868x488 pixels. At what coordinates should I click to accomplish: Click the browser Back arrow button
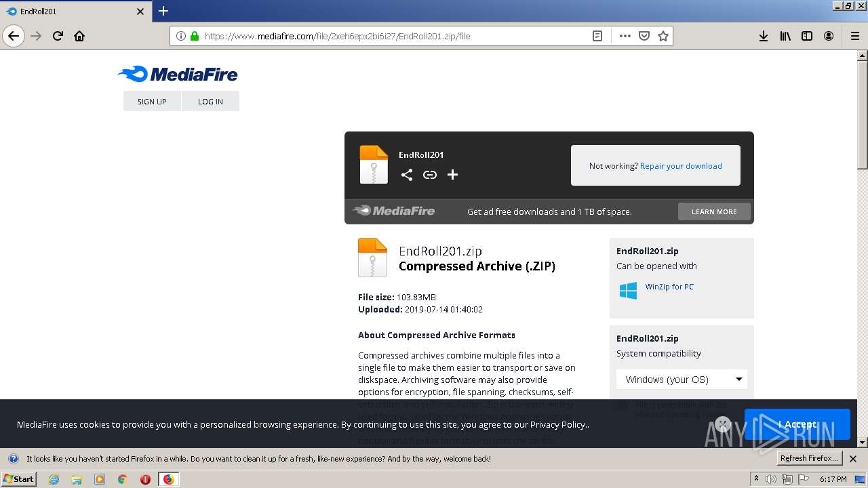coord(14,36)
